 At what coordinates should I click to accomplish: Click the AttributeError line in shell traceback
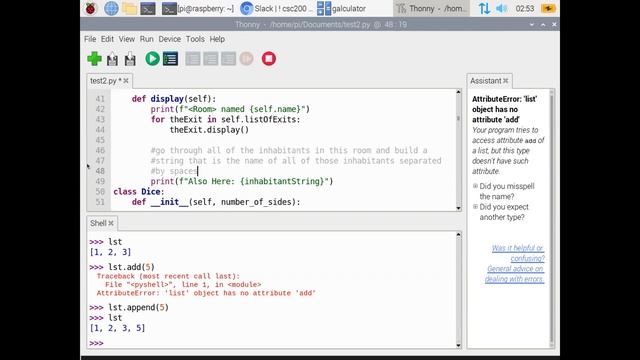[206, 293]
